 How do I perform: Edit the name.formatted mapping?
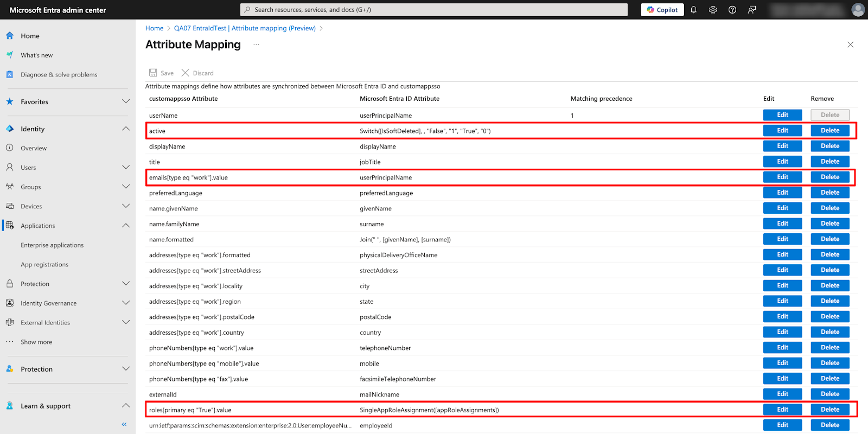click(x=782, y=239)
